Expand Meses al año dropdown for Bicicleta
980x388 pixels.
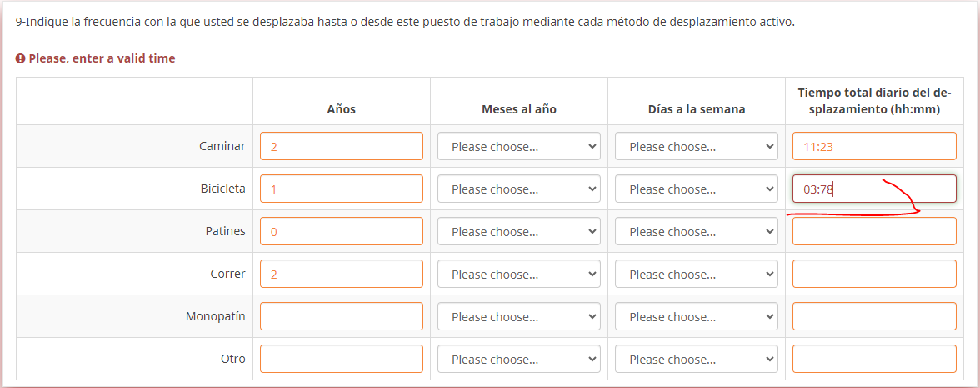coord(518,189)
